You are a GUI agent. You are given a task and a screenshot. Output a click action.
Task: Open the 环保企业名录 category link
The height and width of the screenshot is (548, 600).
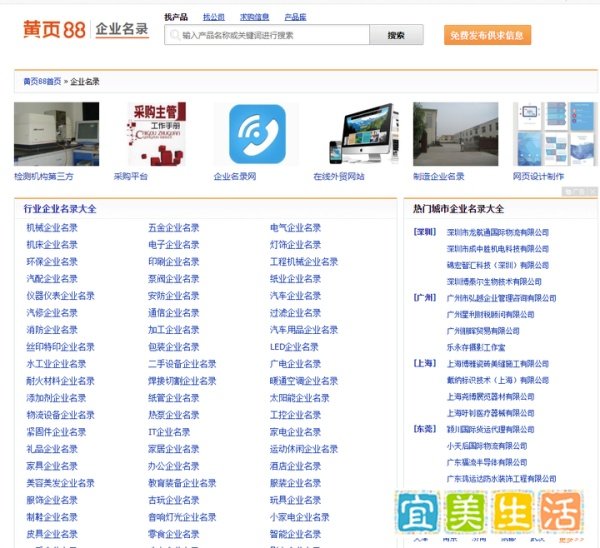pyautogui.click(x=52, y=262)
